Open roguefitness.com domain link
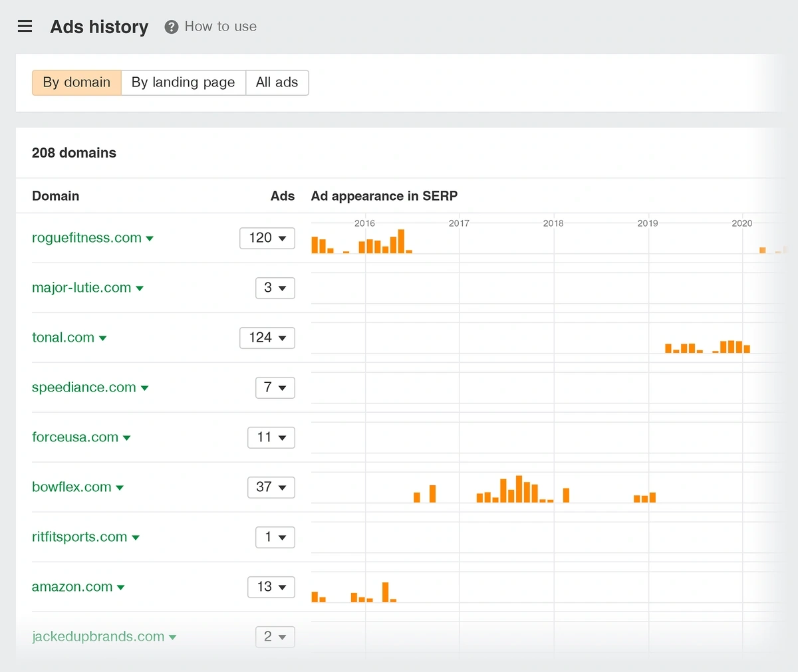This screenshot has width=798, height=672. pos(86,238)
